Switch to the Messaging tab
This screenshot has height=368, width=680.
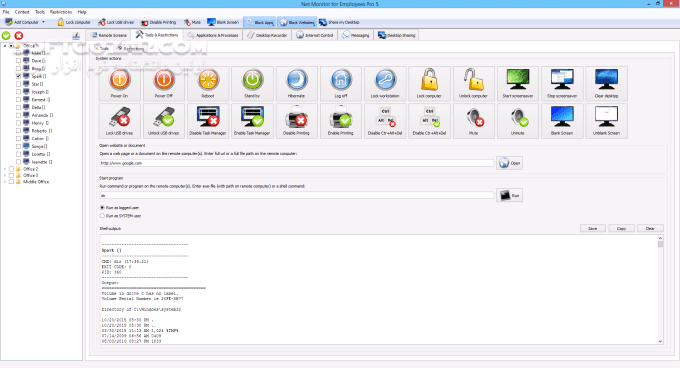(356, 35)
